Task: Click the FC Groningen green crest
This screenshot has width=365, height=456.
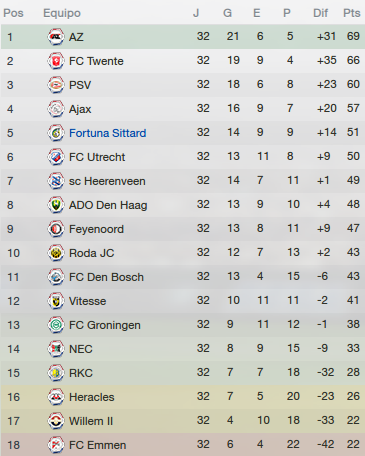Action: pyautogui.click(x=56, y=325)
